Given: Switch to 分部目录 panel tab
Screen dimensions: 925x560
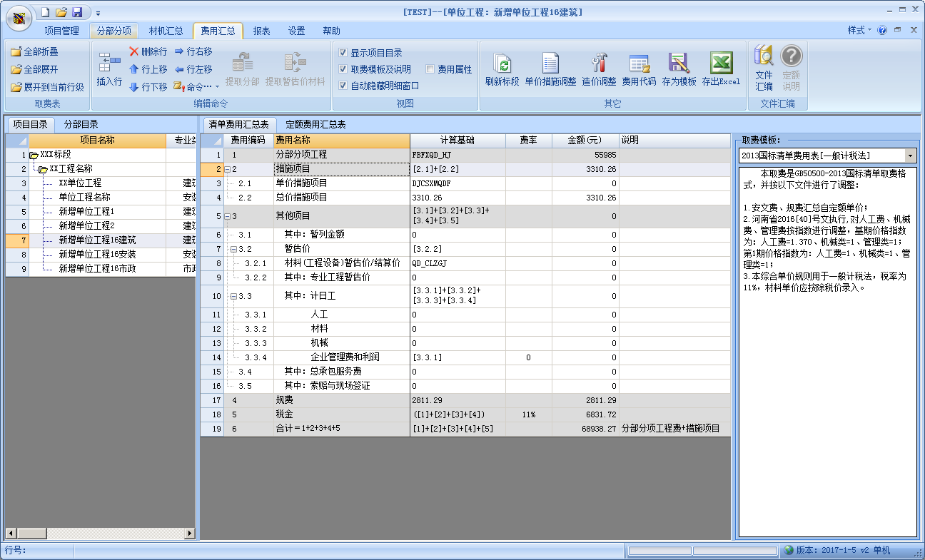Looking at the screenshot, I should pos(81,124).
